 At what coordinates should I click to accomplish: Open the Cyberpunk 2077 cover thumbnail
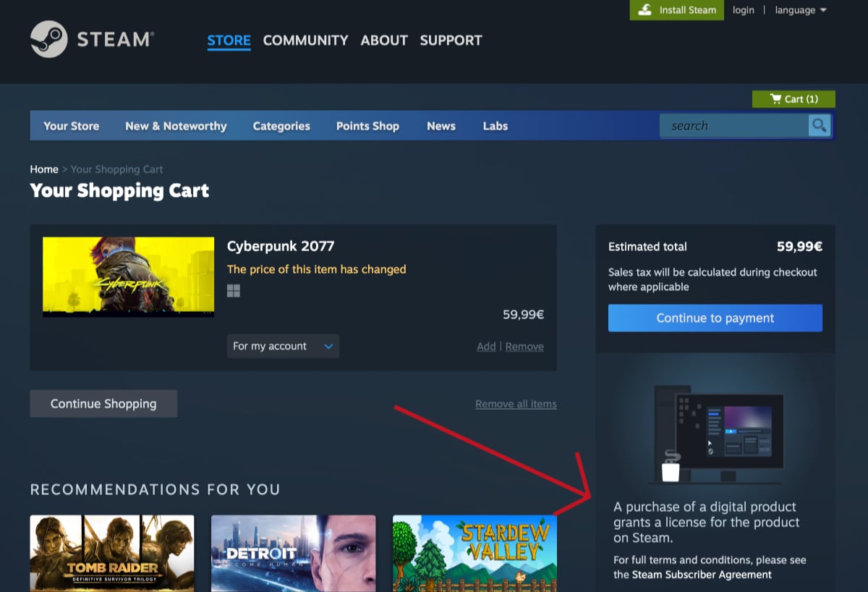(129, 277)
